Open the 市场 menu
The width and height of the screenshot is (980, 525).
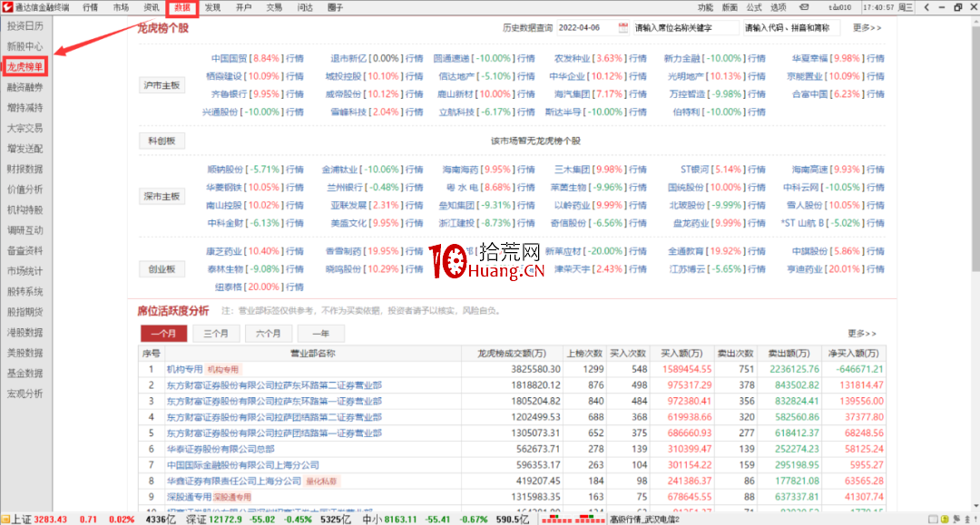click(121, 7)
